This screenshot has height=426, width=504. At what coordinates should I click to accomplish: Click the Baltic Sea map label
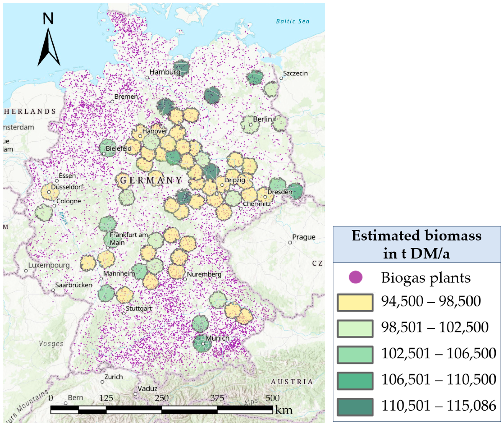coord(292,21)
